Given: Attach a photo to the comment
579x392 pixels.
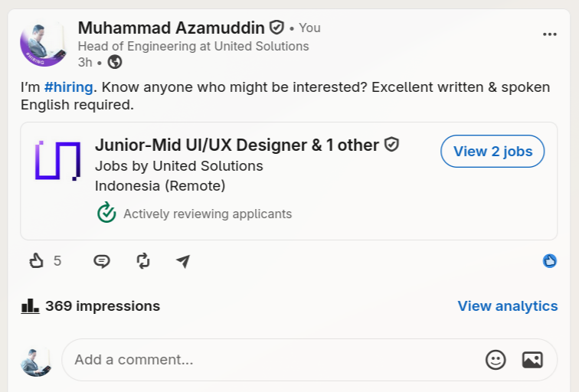Looking at the screenshot, I should (532, 360).
